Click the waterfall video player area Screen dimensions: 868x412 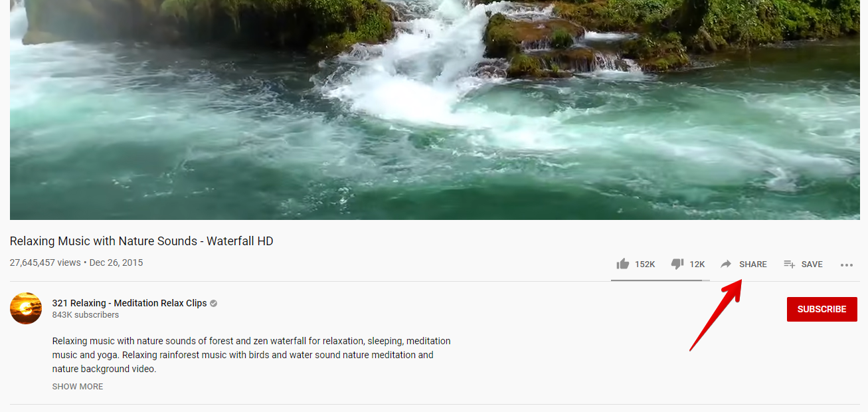(434, 110)
